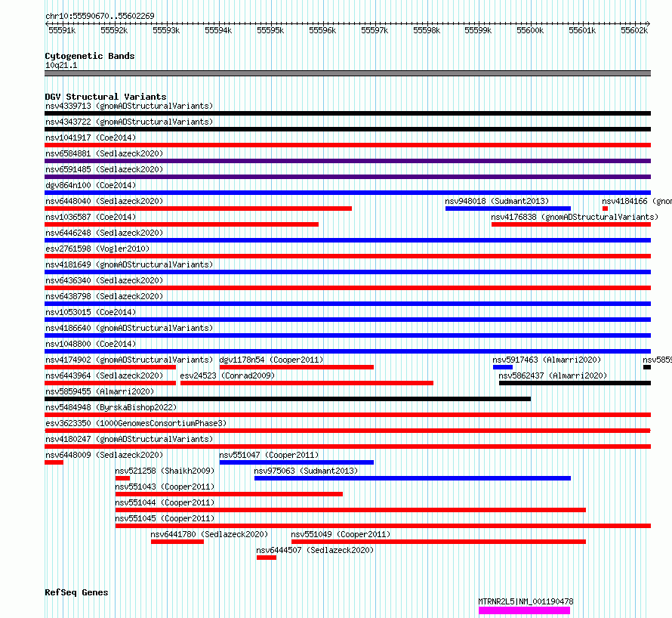Open nsv1041917 (Coe2014) variant label
672x618 pixels.
[x=91, y=138]
